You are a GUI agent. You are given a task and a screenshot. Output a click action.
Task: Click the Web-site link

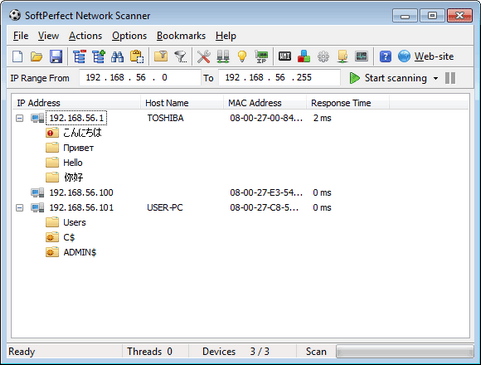pos(434,56)
